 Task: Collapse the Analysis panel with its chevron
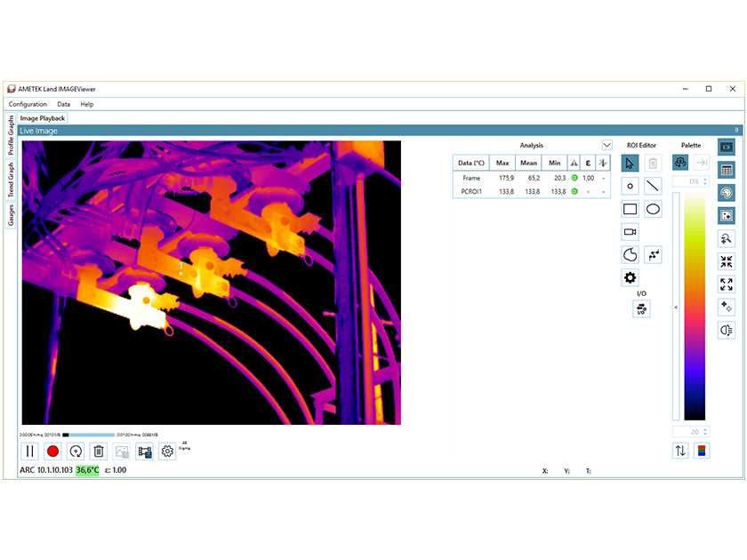[606, 145]
